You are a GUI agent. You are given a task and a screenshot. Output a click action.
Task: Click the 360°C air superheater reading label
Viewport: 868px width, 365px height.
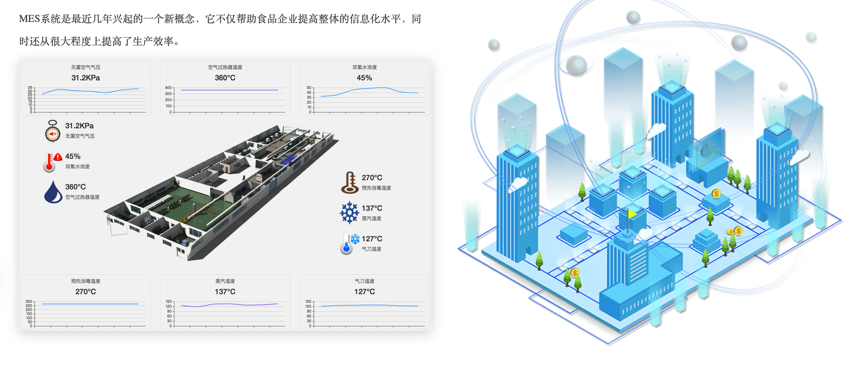point(75,187)
